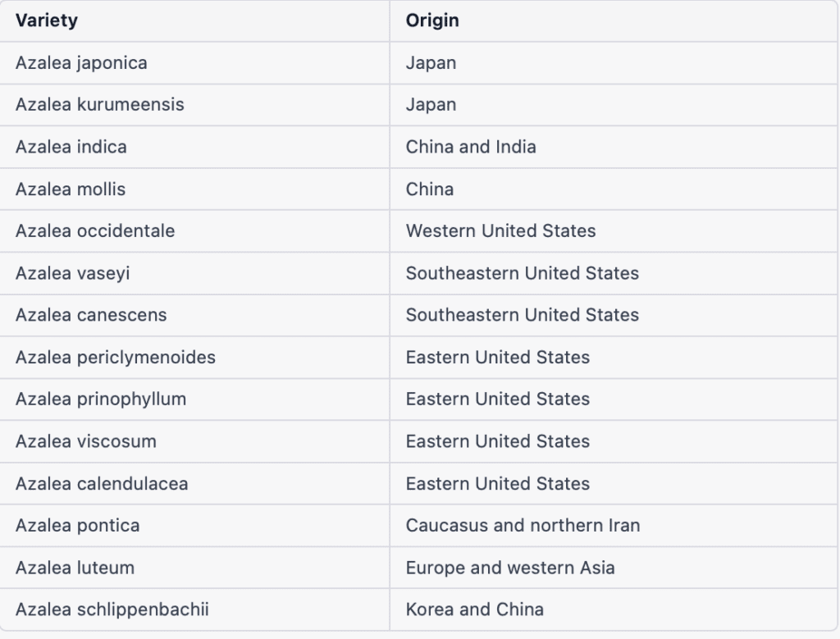Select the Europe and western Asia cell
The height and width of the screenshot is (639, 840).
pos(509,568)
